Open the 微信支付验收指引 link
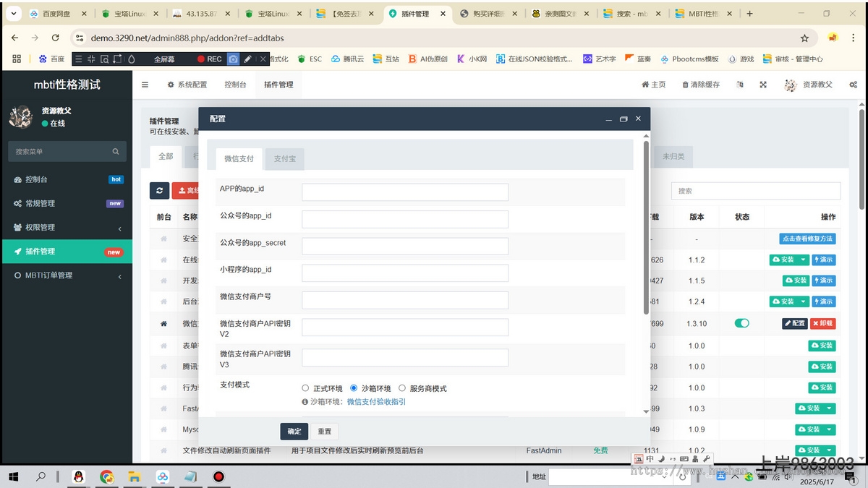The image size is (868, 488). [376, 401]
